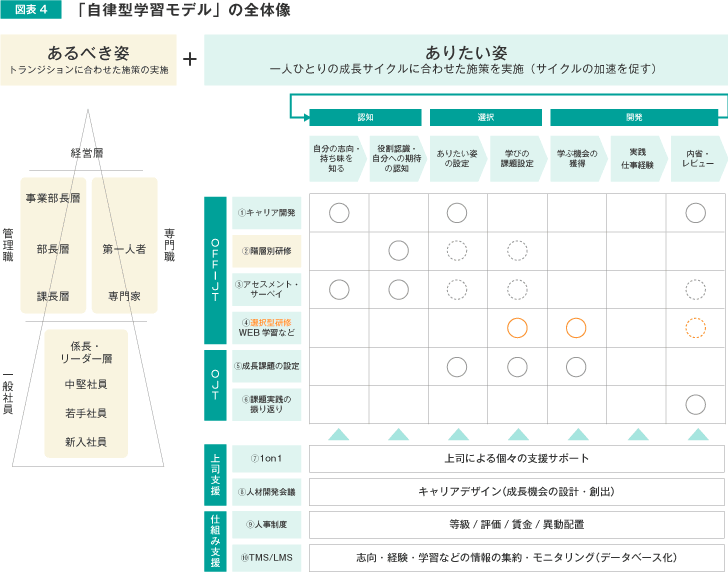Click ④選択型研修 WEB学習など label

pyautogui.click(x=266, y=328)
